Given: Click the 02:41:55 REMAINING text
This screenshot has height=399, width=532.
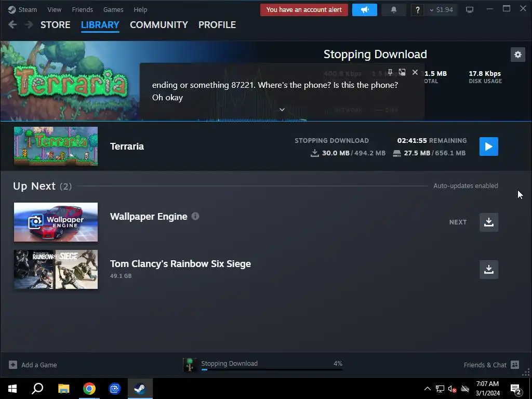Looking at the screenshot, I should tap(432, 140).
